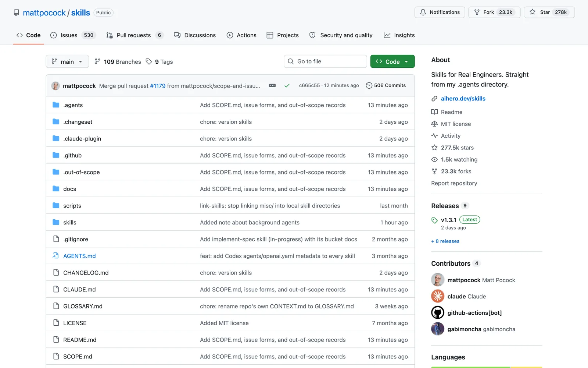Open the Issues tab
Screen dimensions: 588x368
click(72, 35)
